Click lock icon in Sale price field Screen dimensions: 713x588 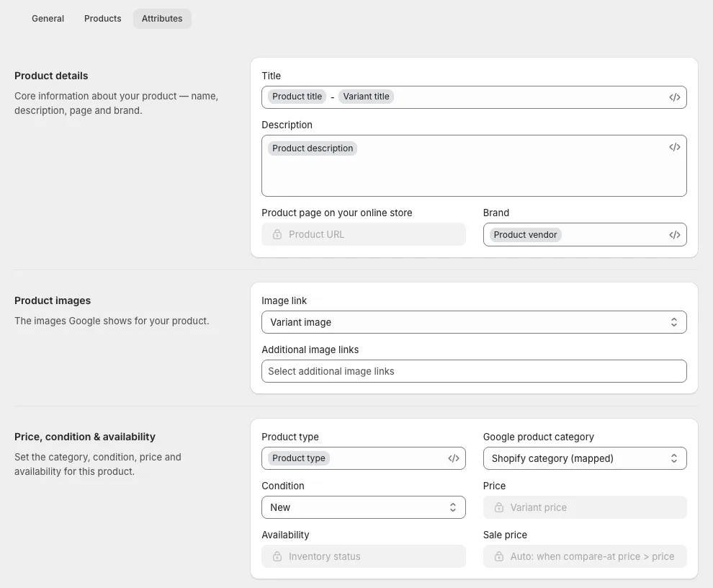pos(499,556)
